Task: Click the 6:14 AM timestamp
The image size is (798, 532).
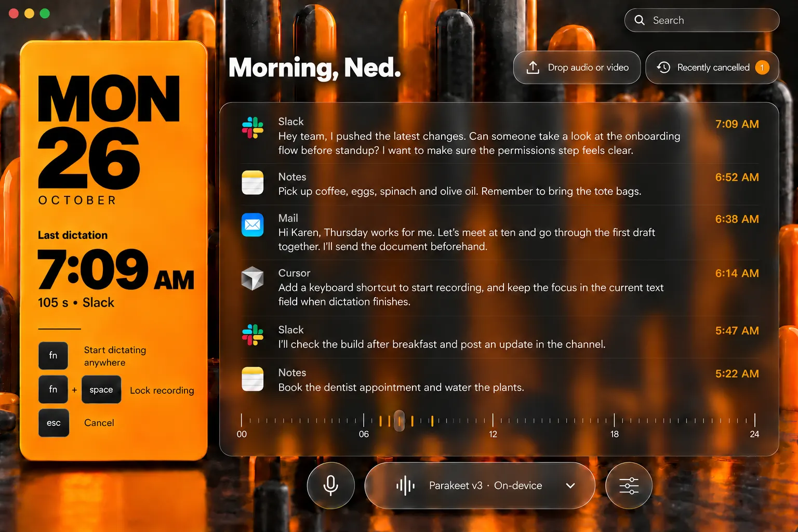Action: point(737,273)
